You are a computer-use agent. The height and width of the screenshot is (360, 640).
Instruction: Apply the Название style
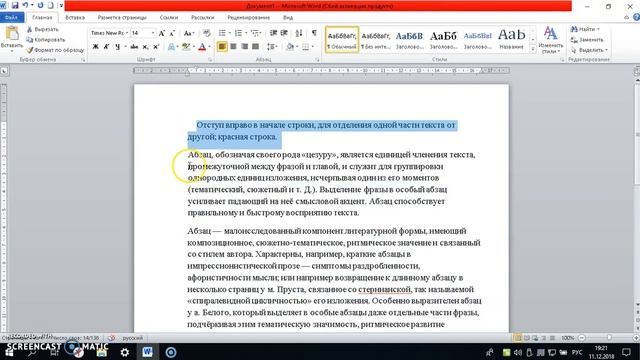(x=511, y=40)
